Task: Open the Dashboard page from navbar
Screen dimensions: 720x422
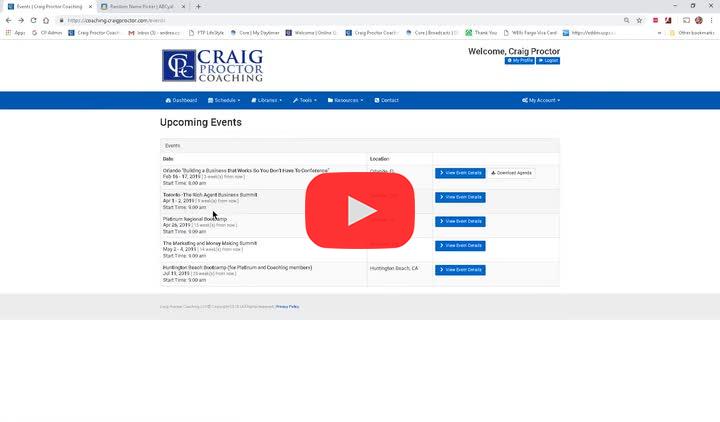Action: pos(181,100)
